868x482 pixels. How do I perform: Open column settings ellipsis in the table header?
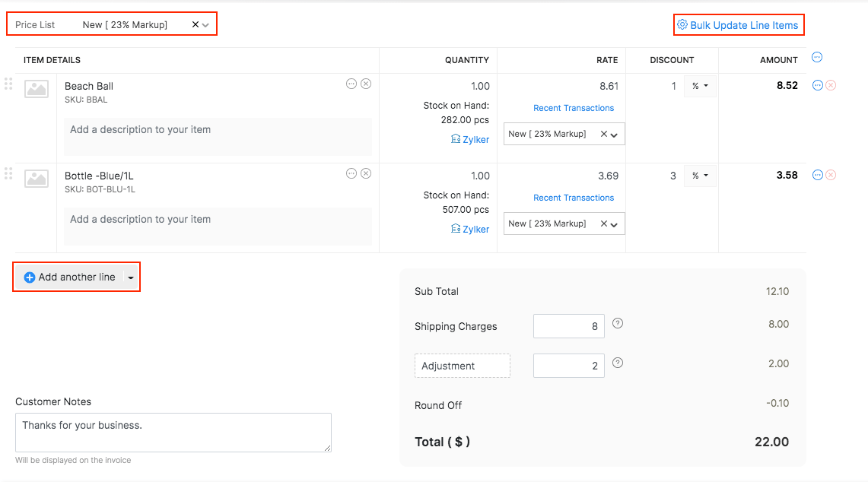(x=817, y=57)
